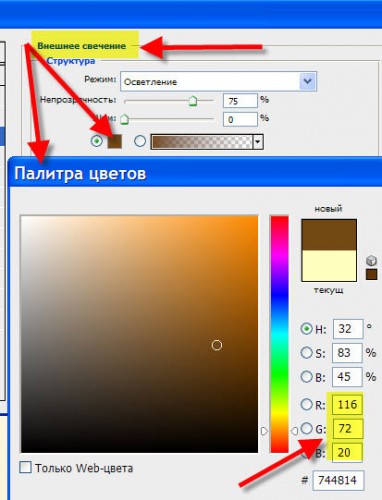Open the Режим blend mode dropdown
The width and height of the screenshot is (382, 500).
[x=218, y=81]
